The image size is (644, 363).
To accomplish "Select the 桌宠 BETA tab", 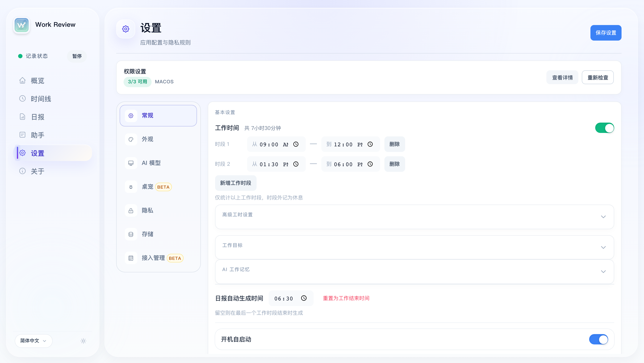I will pos(158,187).
